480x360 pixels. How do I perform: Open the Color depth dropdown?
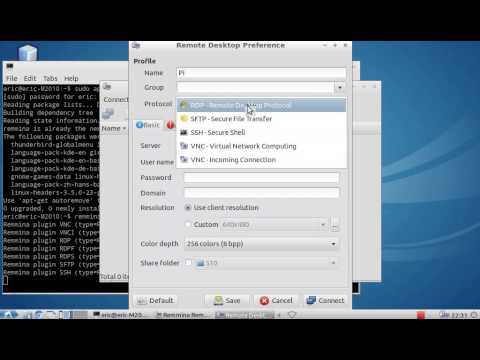[x=261, y=244]
